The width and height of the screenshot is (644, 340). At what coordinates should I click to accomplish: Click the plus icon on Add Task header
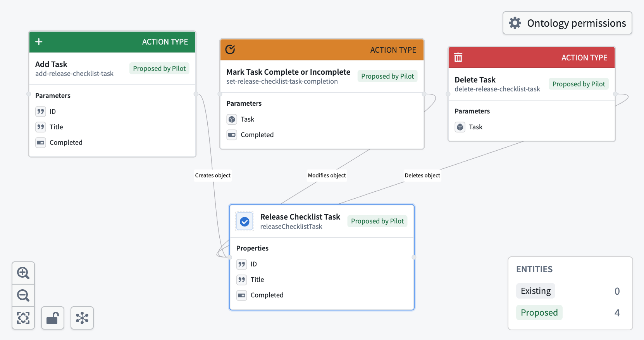click(39, 42)
